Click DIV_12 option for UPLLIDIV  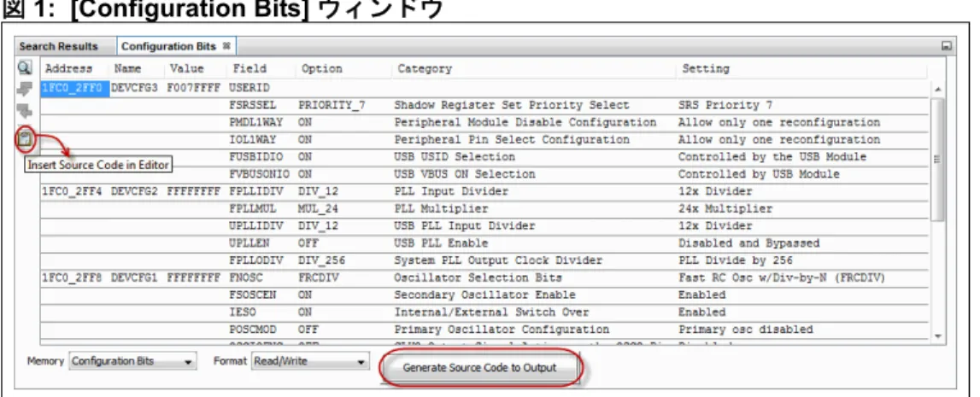tap(318, 225)
